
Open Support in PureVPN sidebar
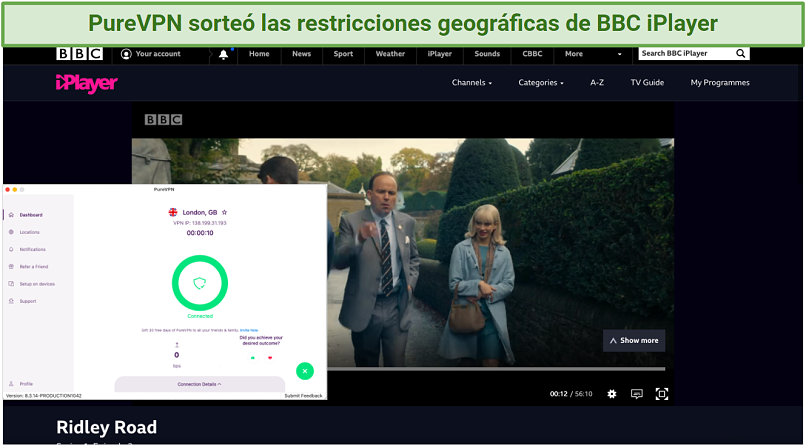coord(28,301)
